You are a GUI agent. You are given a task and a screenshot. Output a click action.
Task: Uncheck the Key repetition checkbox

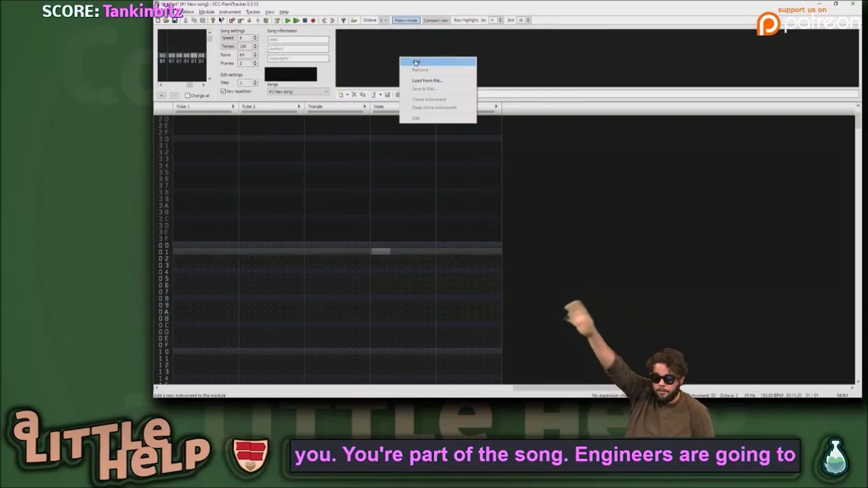(223, 91)
